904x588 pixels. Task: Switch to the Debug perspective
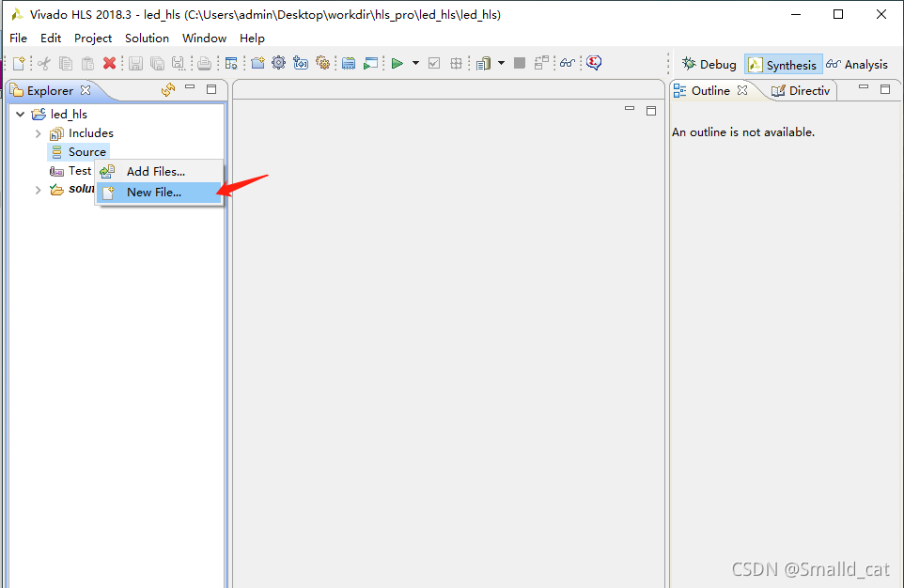[x=709, y=64]
